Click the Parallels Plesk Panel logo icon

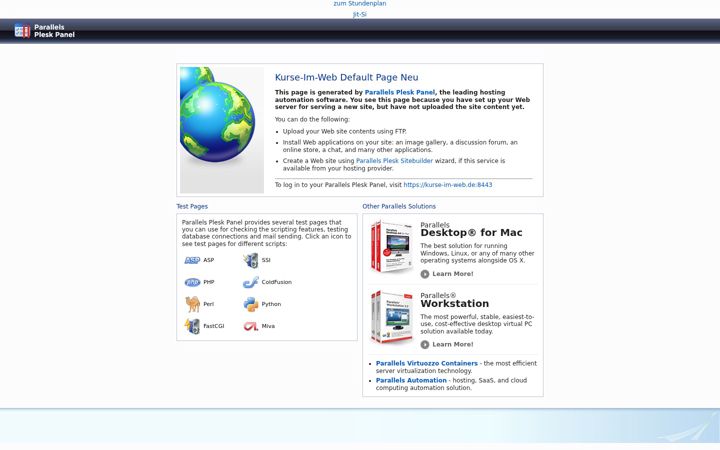[x=22, y=31]
